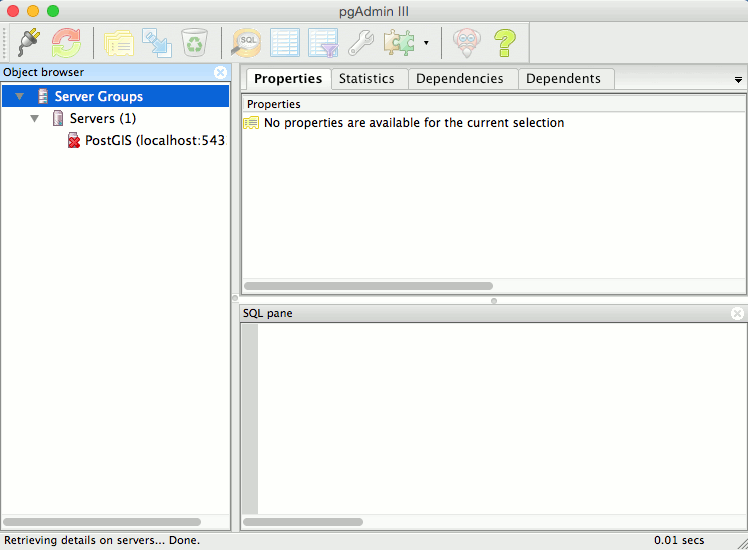Open the maintenance wrench tool
The image size is (748, 550).
point(360,42)
